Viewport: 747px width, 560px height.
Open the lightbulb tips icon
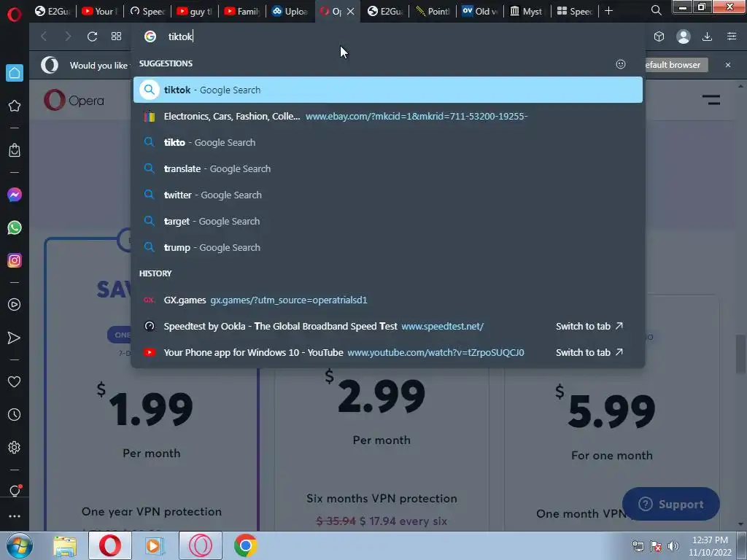pos(15,491)
